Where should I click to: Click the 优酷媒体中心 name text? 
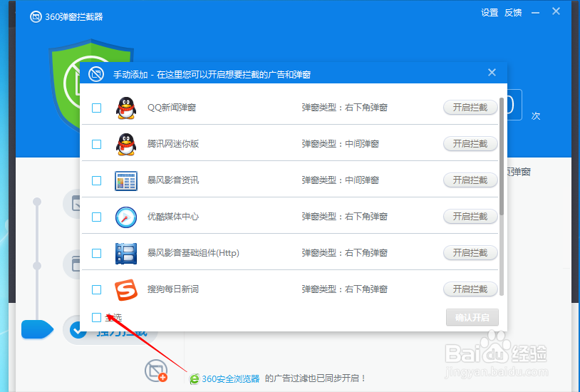click(x=173, y=216)
